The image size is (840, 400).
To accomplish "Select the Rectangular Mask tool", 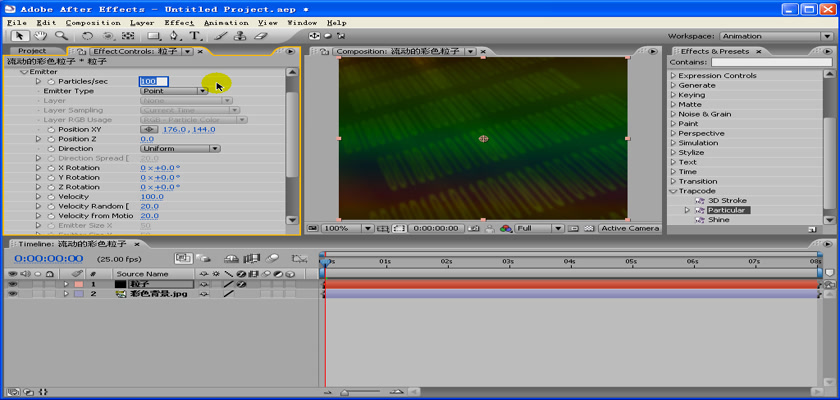I will (x=154, y=36).
